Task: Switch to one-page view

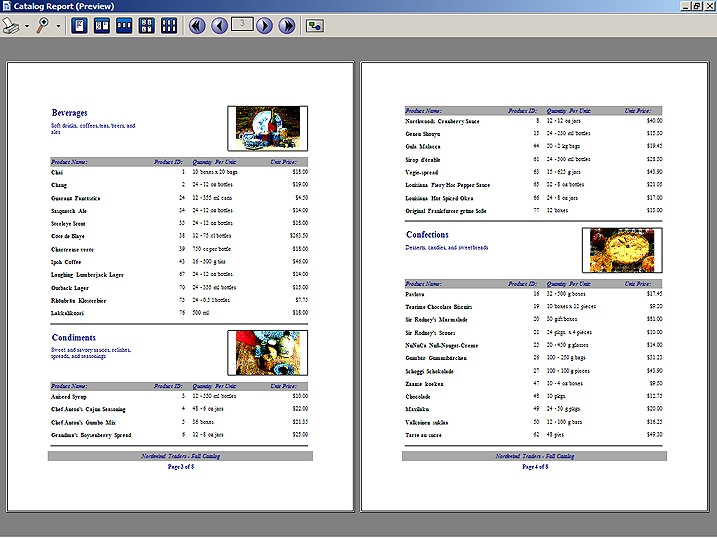Action: [x=80, y=26]
